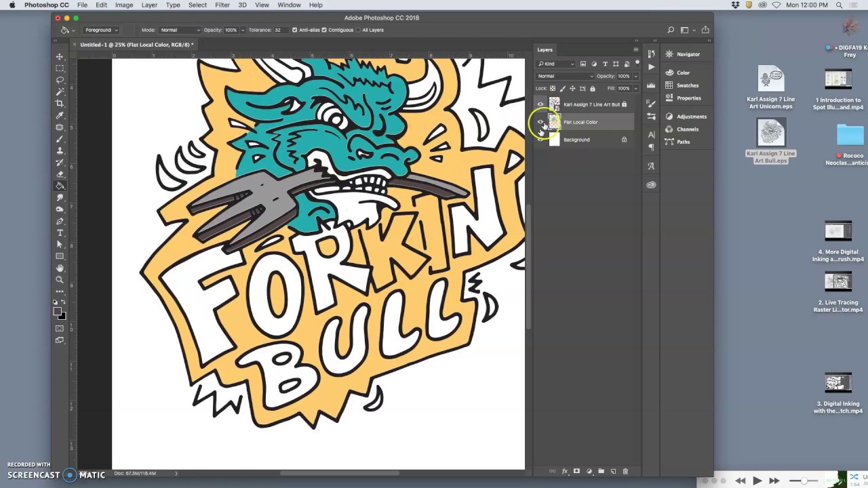Hide the Karl Assign 7 Line Art Bull layer
The height and width of the screenshot is (488, 868).
[x=540, y=104]
